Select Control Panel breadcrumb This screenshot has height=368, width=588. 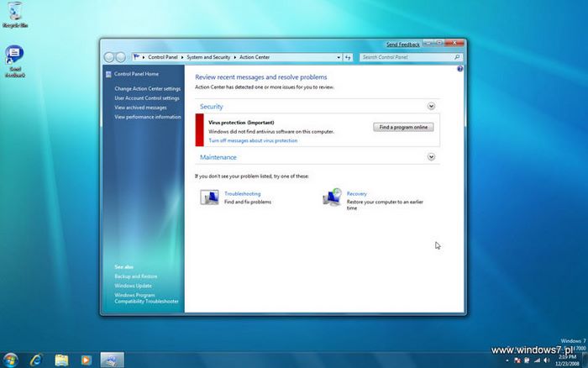(163, 57)
